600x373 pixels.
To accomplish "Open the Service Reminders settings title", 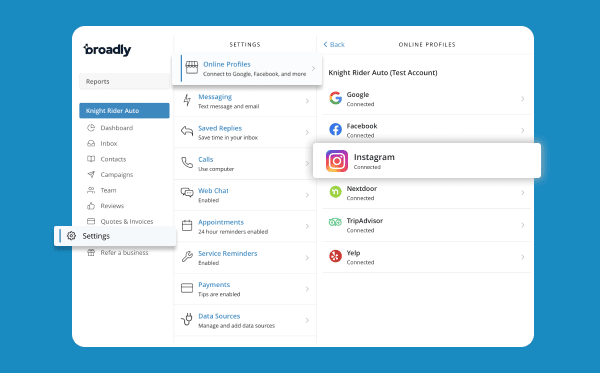I will pyautogui.click(x=228, y=253).
